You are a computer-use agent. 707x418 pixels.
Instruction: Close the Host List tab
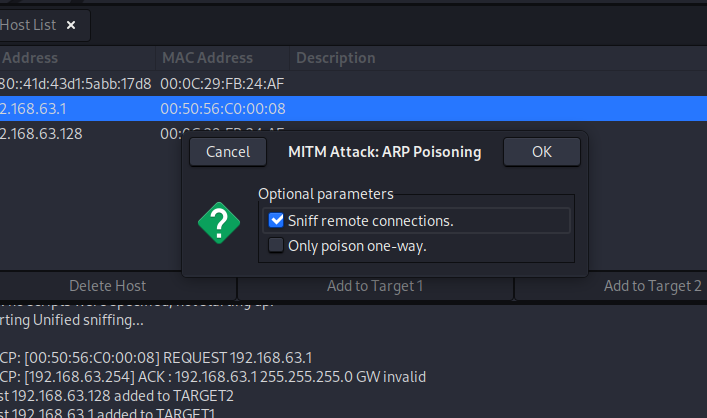(x=71, y=25)
